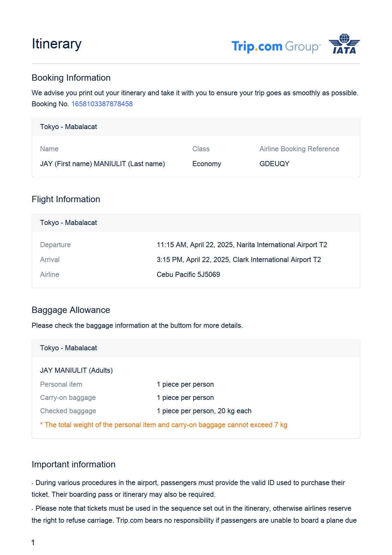Click the Tokyo - Mabalacat header under Flight Information

point(69,222)
